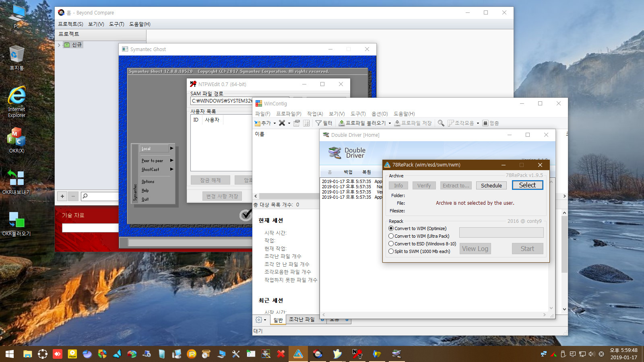The width and height of the screenshot is (644, 362).
Task: Open 파일(F) menu in WinContig
Action: click(262, 114)
